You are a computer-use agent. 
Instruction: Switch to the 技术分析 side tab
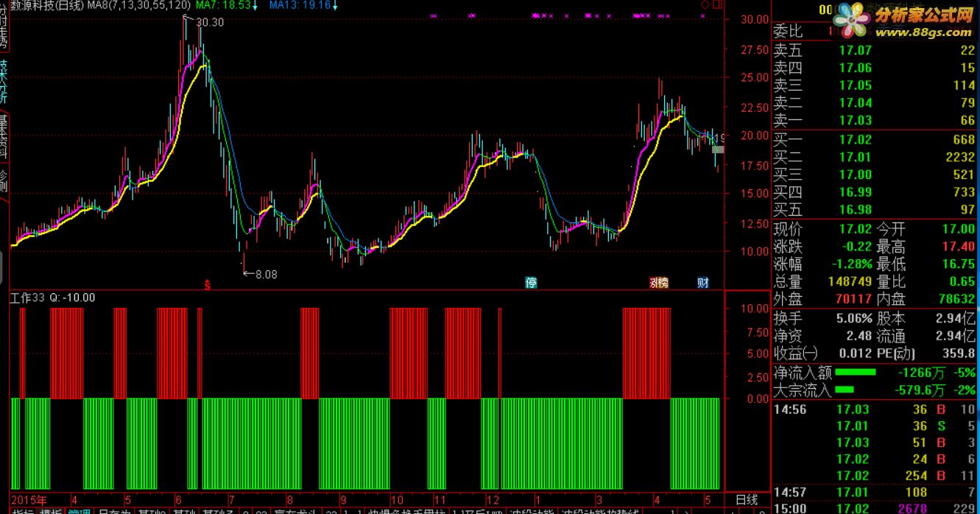[x=4, y=81]
